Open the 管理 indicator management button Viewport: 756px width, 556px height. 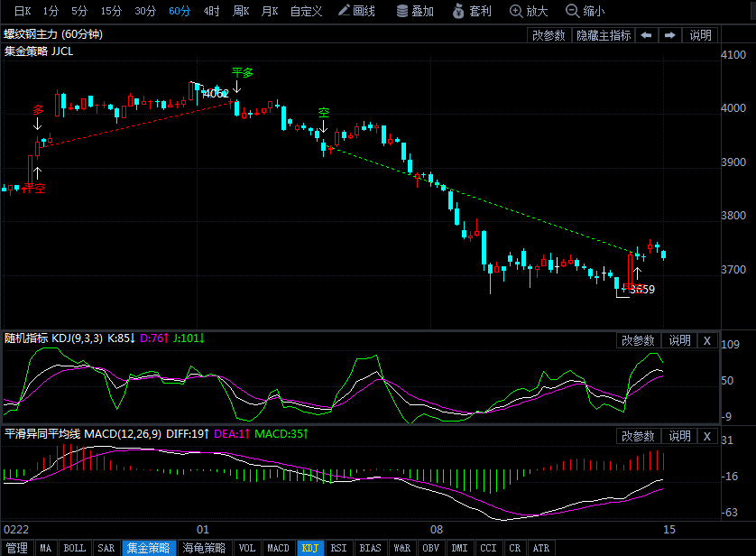pos(17,548)
